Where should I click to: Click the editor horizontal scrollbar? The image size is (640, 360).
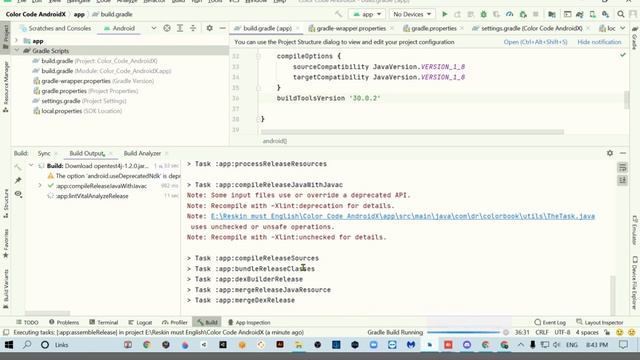412,132
